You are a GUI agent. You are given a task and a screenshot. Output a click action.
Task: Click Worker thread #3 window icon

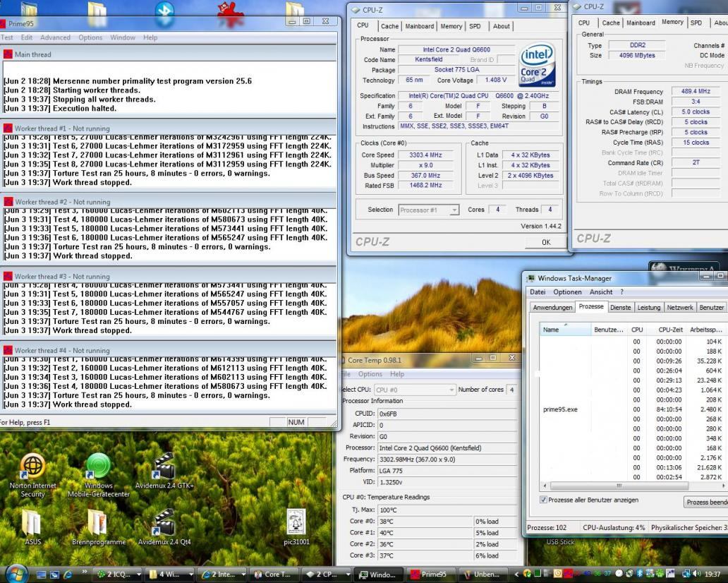click(x=8, y=276)
